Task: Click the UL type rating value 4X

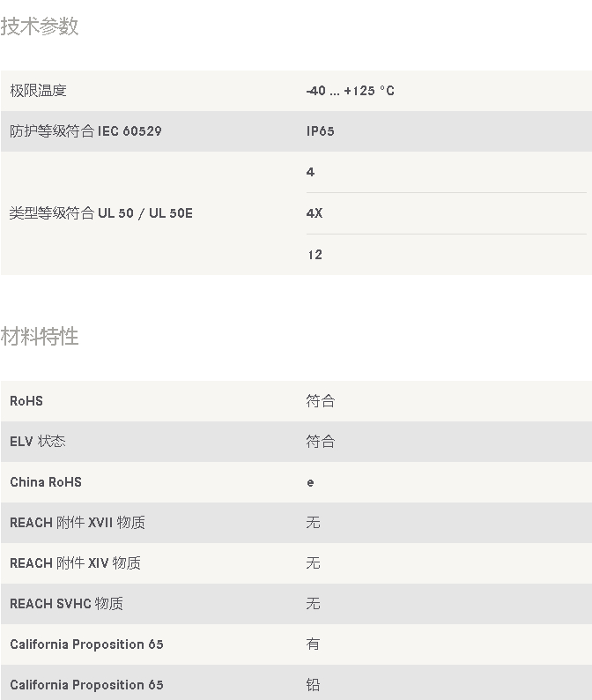Action: pos(314,213)
